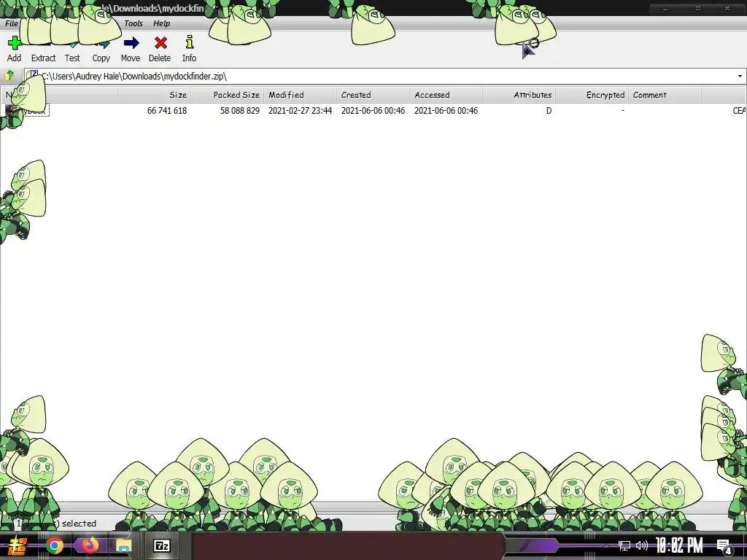
Task: Sort by Comment column header
Action: [x=665, y=95]
